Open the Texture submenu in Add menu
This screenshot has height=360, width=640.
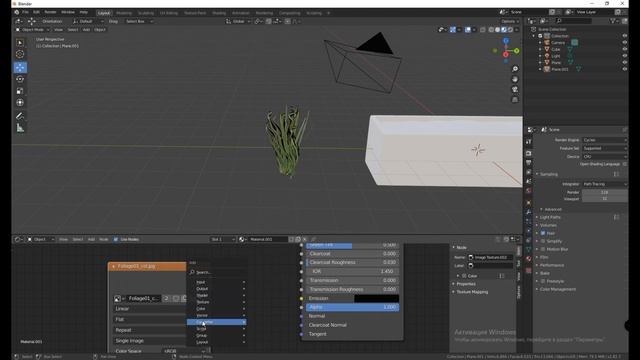[217, 302]
